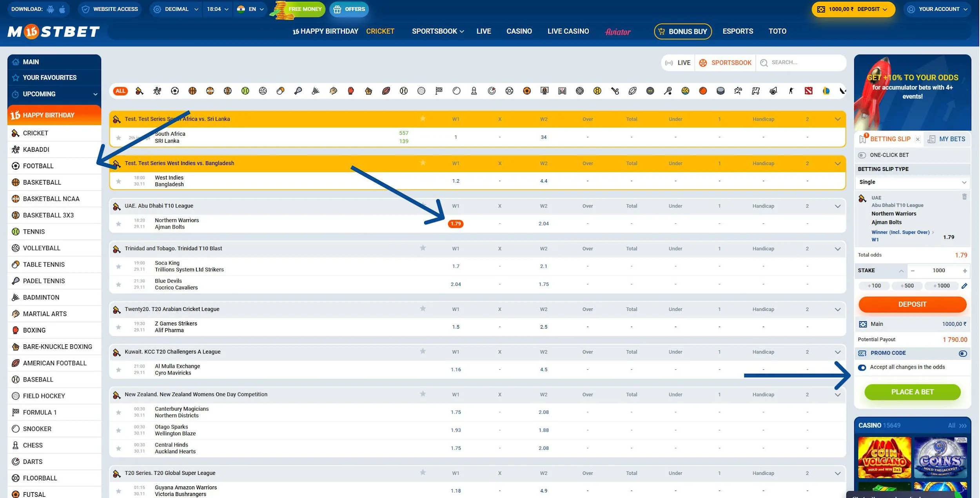Select the badminton shuttlecock icon in filter bar
This screenshot has height=498, width=980.
316,91
